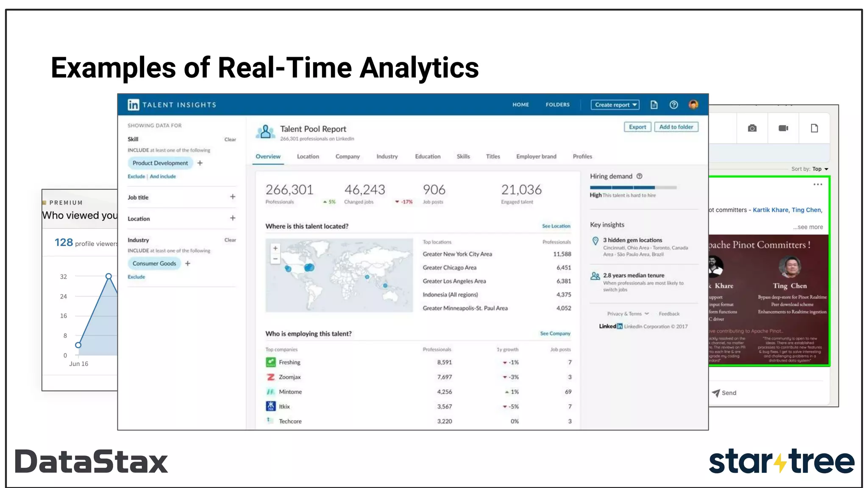The image size is (868, 488).
Task: Click the user profile avatar
Action: 693,105
